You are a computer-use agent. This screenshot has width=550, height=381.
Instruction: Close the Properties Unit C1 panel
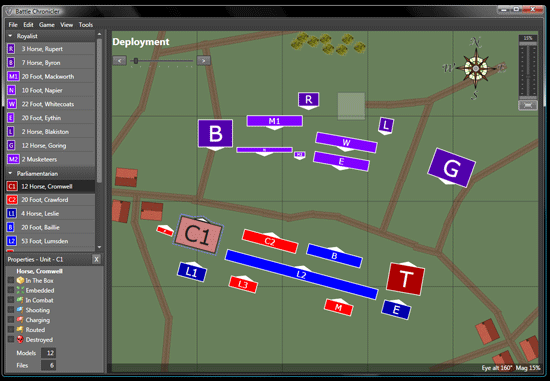96,259
